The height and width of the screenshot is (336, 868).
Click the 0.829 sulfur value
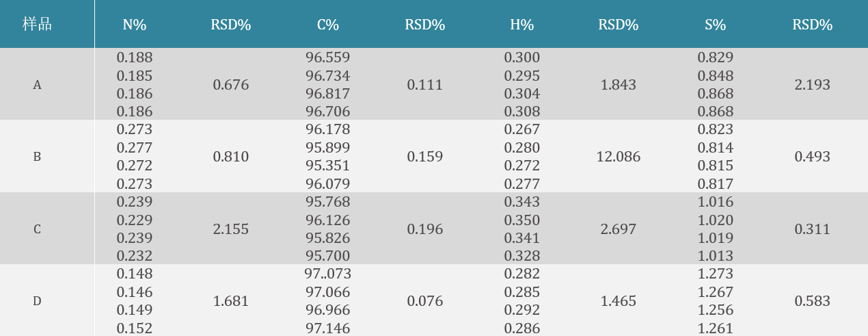pos(715,57)
